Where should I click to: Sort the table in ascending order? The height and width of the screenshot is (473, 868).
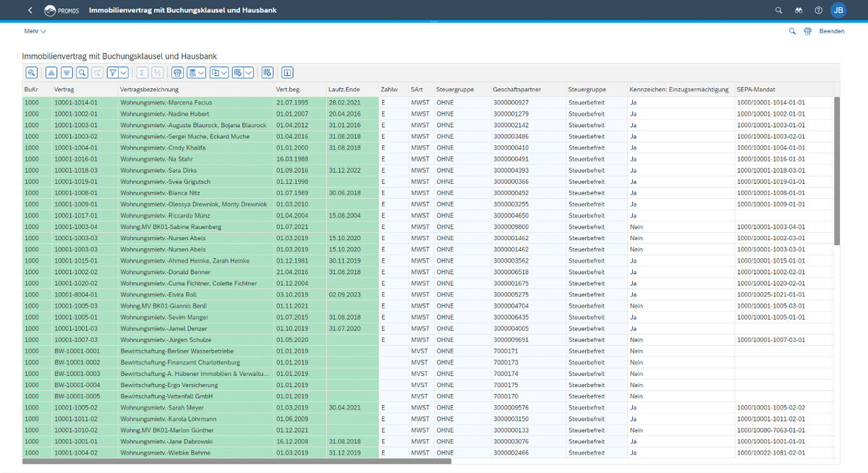pyautogui.click(x=51, y=72)
